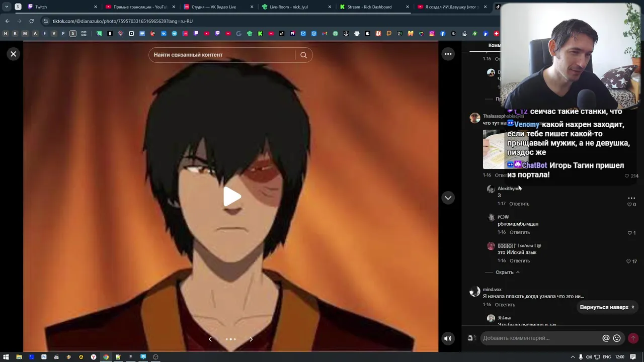This screenshot has width=644, height=362.
Task: Open the Facebook bookmark icon
Action: 443,34
